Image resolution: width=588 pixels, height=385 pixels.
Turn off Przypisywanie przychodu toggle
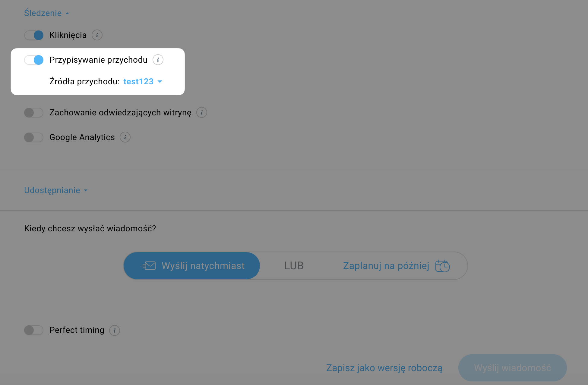[34, 60]
